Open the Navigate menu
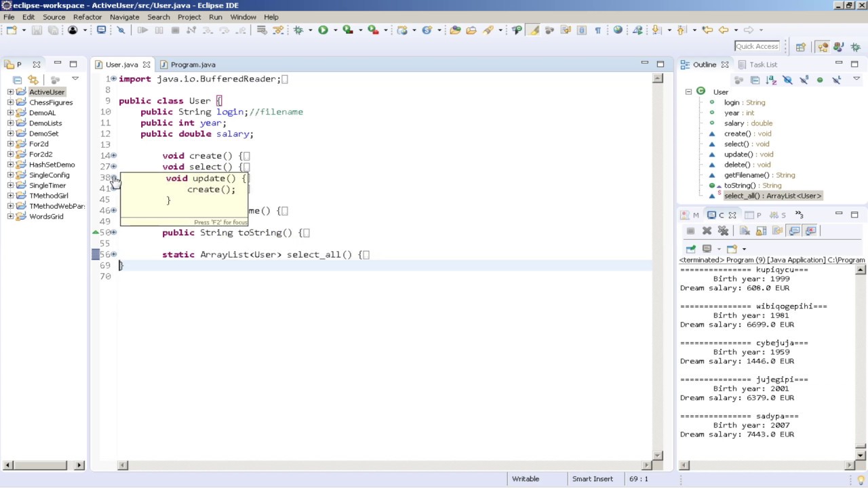Viewport: 868px width, 488px height. click(x=125, y=17)
